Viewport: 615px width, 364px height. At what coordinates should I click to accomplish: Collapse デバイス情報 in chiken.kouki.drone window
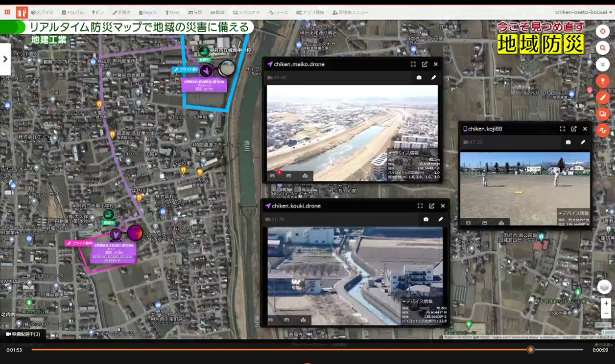click(418, 301)
